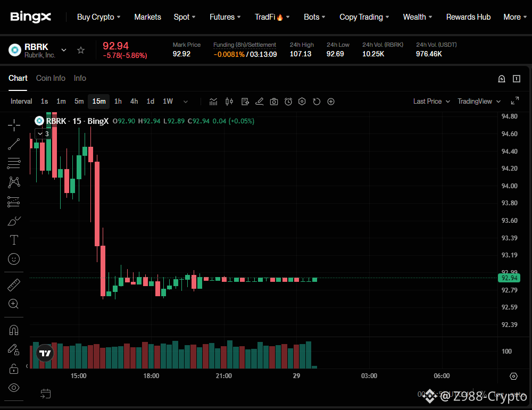Open the emoji icons tool
The width and height of the screenshot is (532, 410).
point(14,259)
